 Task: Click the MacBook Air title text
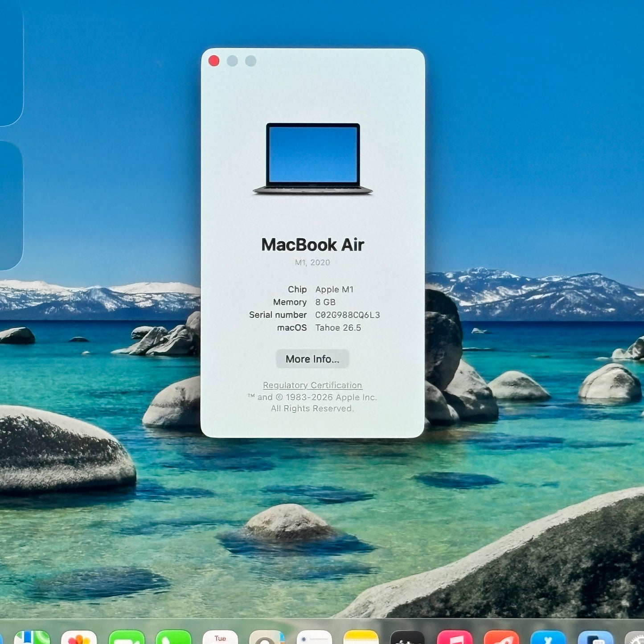point(313,245)
